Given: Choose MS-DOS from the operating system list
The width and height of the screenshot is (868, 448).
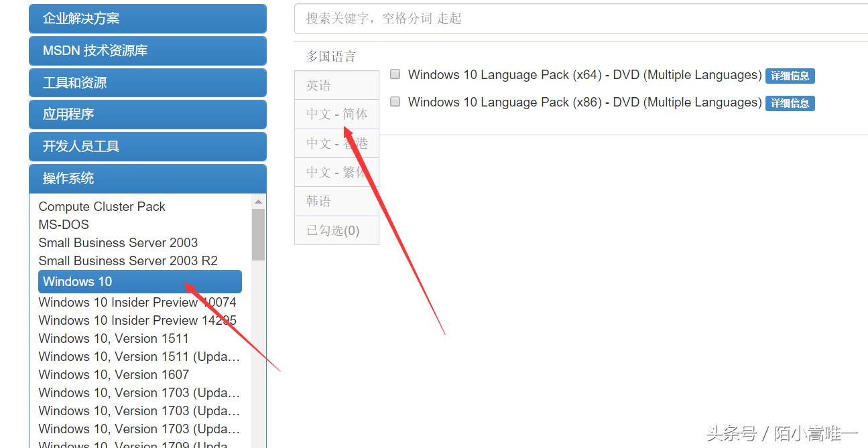Looking at the screenshot, I should click(64, 225).
